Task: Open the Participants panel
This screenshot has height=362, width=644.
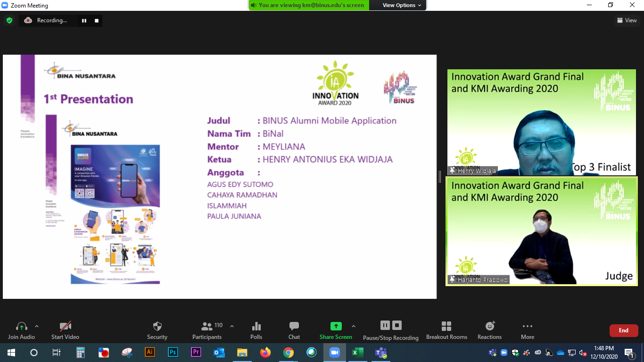Action: point(207,330)
